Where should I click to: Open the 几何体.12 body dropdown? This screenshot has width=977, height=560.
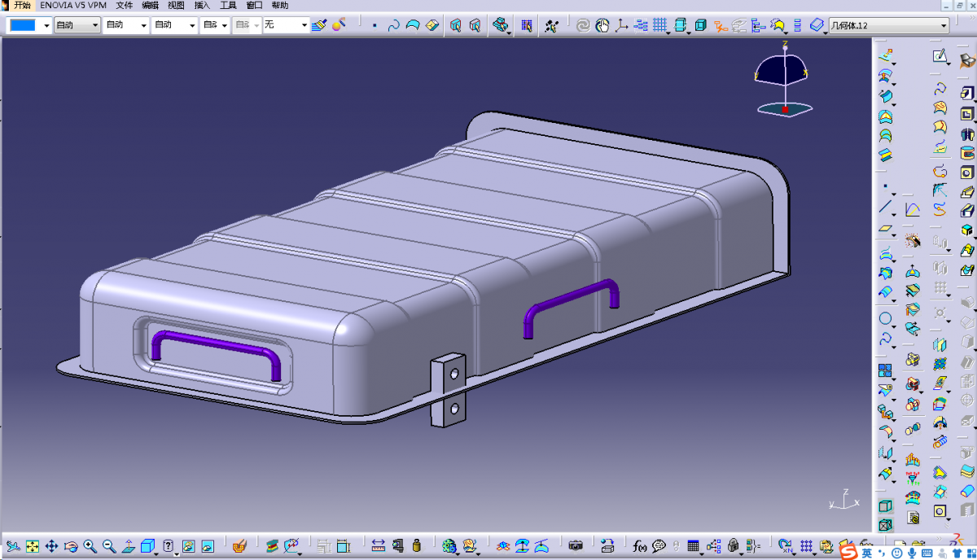[944, 26]
